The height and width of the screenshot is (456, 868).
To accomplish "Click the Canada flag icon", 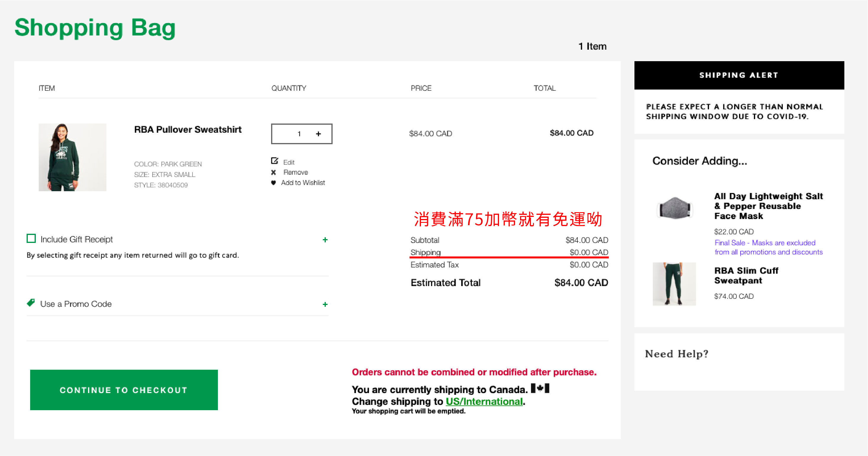I will 540,388.
